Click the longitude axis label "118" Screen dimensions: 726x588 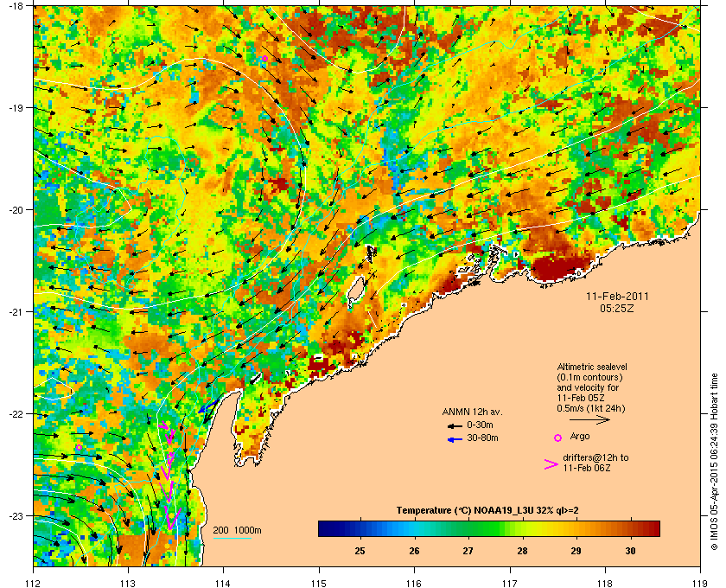[x=605, y=584]
